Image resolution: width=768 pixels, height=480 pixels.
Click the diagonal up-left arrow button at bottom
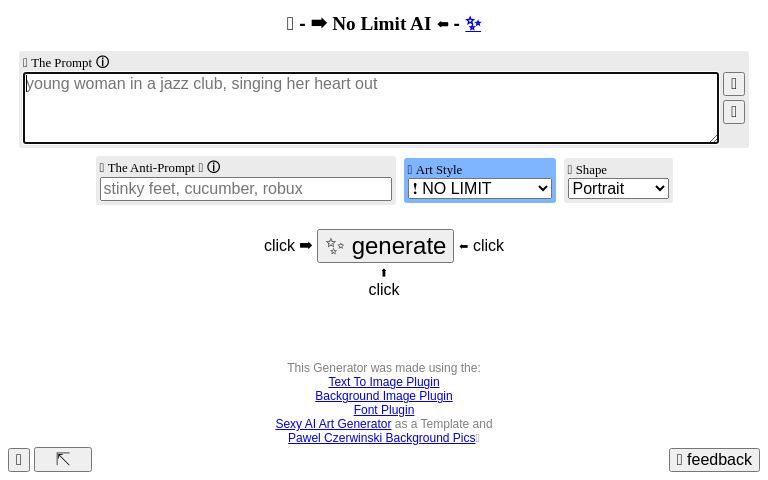pyautogui.click(x=63, y=459)
